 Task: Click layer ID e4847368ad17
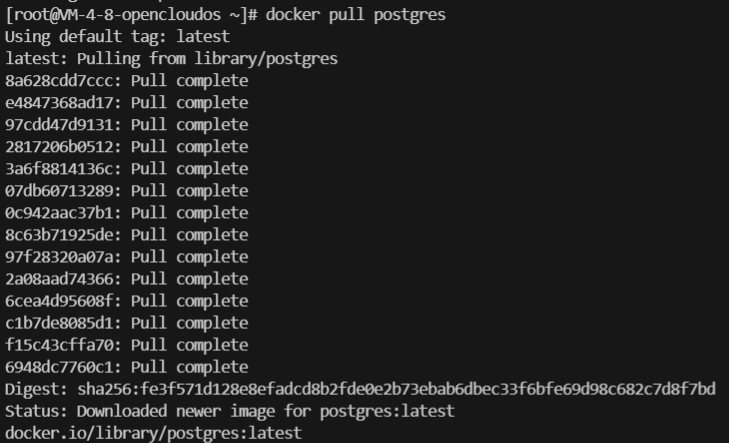coord(63,102)
